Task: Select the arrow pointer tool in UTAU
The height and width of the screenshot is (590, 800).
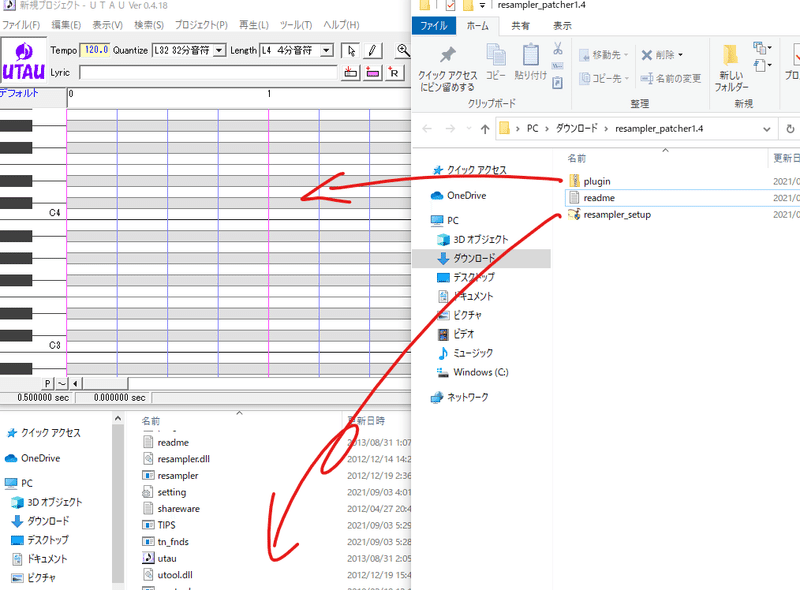Action: [x=351, y=51]
